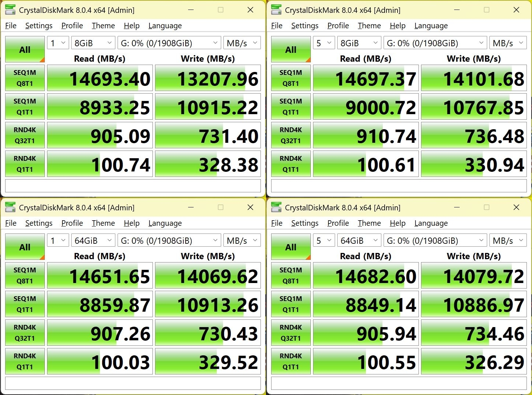Click the 13207.96 write result
The image size is (532, 395).
tap(208, 78)
